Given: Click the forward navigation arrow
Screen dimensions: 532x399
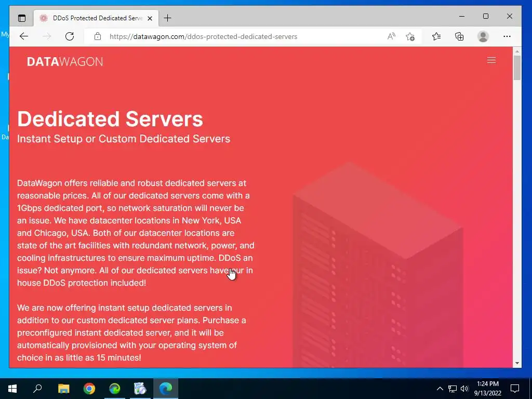Looking at the screenshot, I should coord(47,36).
